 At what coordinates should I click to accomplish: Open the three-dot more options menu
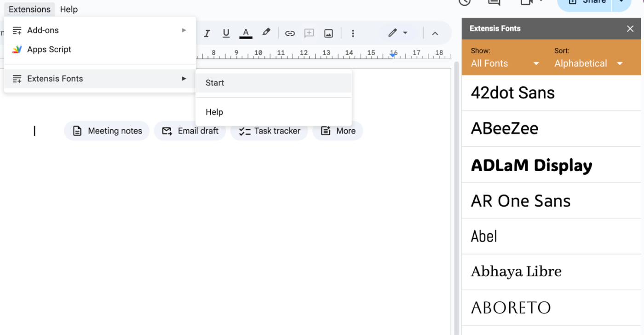tap(353, 33)
